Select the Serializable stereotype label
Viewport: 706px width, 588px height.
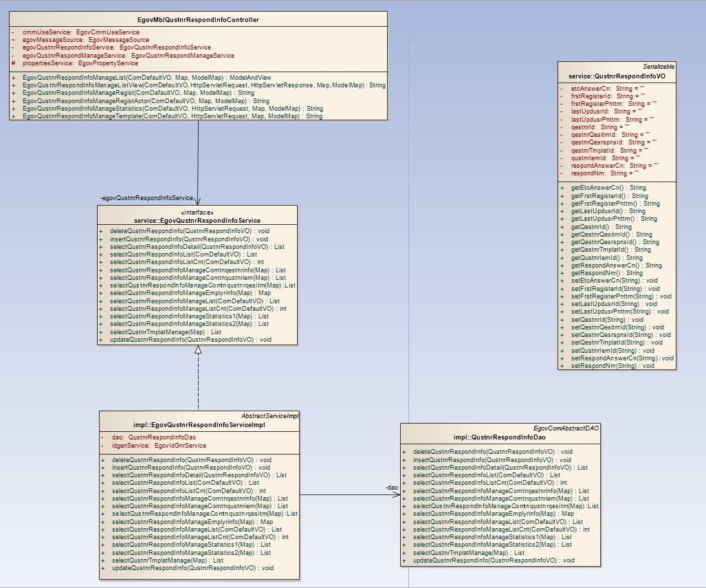coord(659,66)
